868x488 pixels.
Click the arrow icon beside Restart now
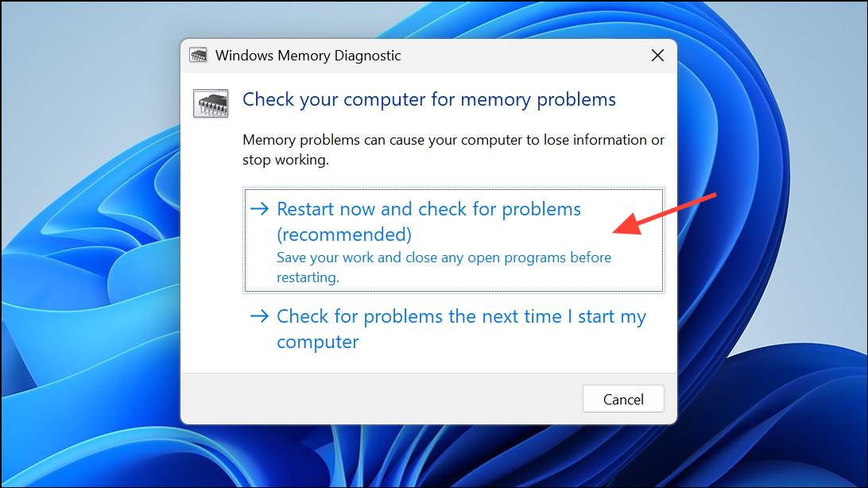tap(259, 209)
